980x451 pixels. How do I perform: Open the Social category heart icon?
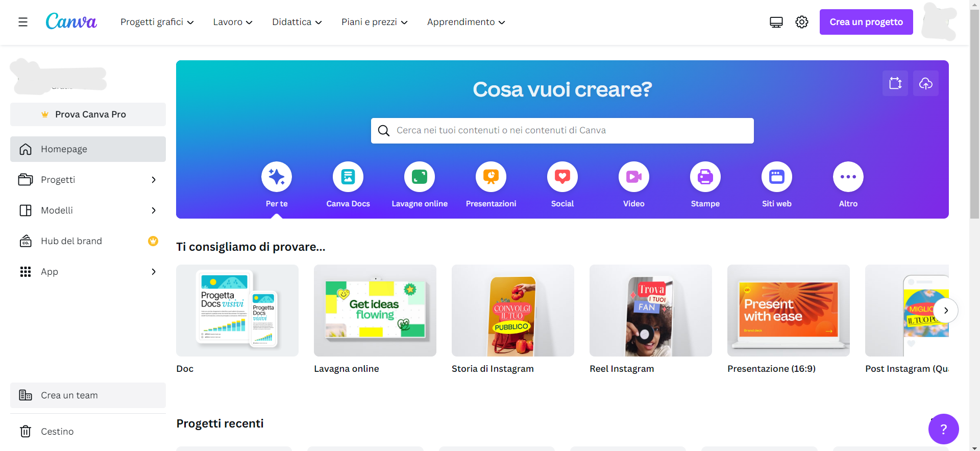(562, 177)
